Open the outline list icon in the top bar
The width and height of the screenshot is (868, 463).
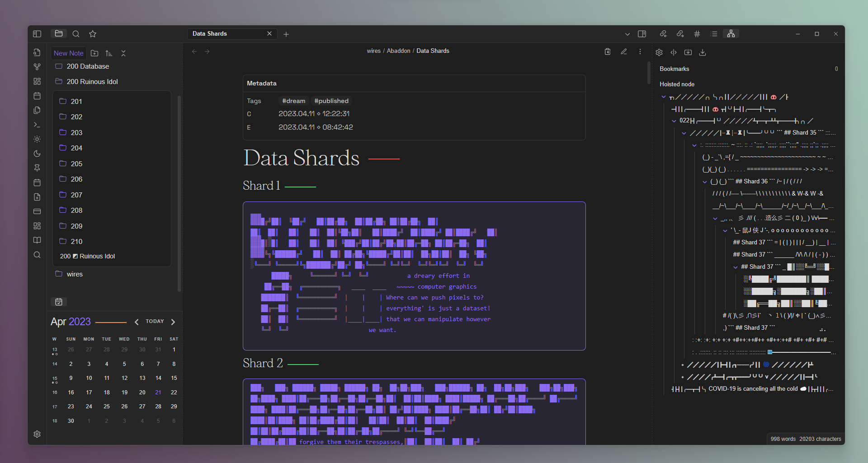tap(714, 33)
